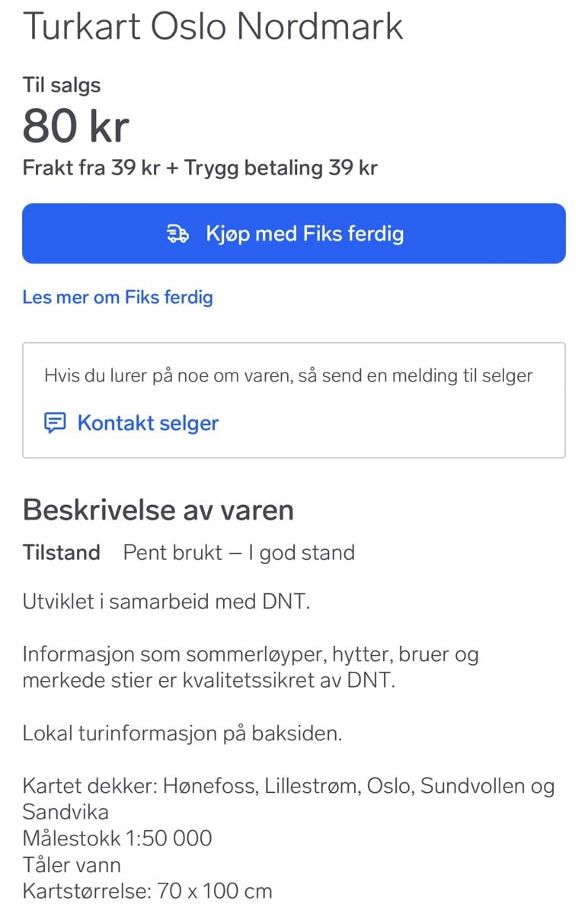The image size is (588, 914).
Task: Click the Beskrivelse av varen heading
Action: 158,510
